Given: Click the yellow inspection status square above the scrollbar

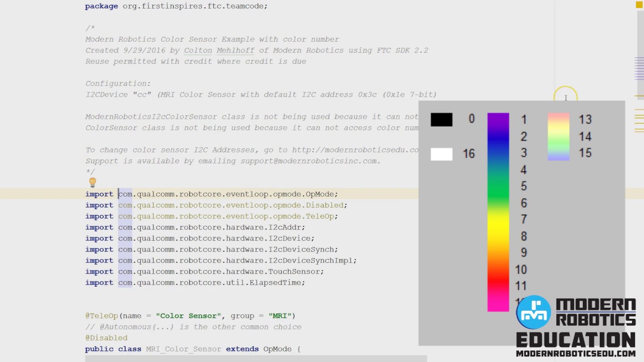Looking at the screenshot, I should tap(639, 5).
